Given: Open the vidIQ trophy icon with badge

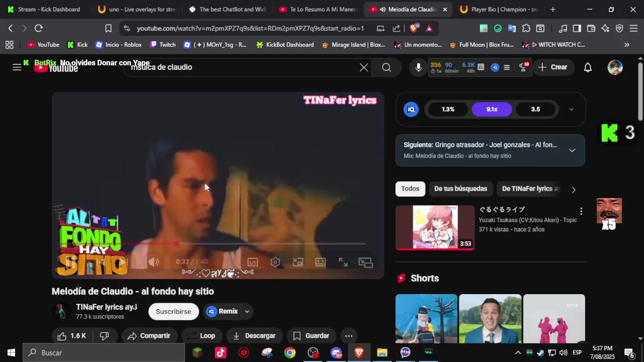Looking at the screenshot, I should (x=523, y=67).
